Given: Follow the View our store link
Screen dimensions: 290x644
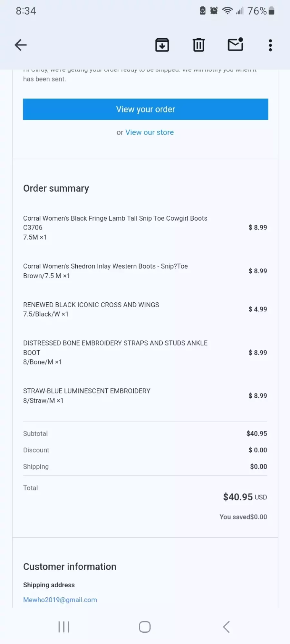Looking at the screenshot, I should 150,132.
